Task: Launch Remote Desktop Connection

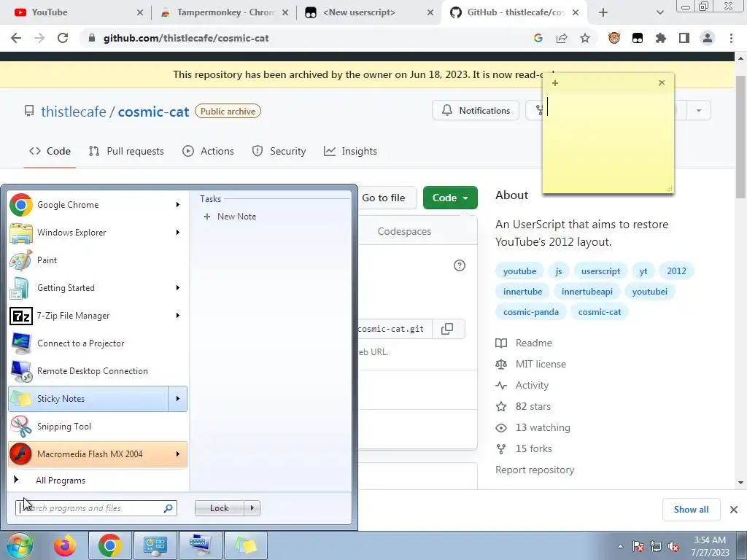Action: [98, 371]
